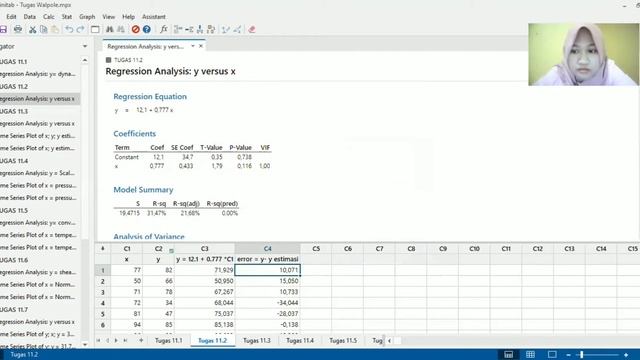Open the Assistant menu
Viewport: 640px width, 360px height.
point(153,17)
